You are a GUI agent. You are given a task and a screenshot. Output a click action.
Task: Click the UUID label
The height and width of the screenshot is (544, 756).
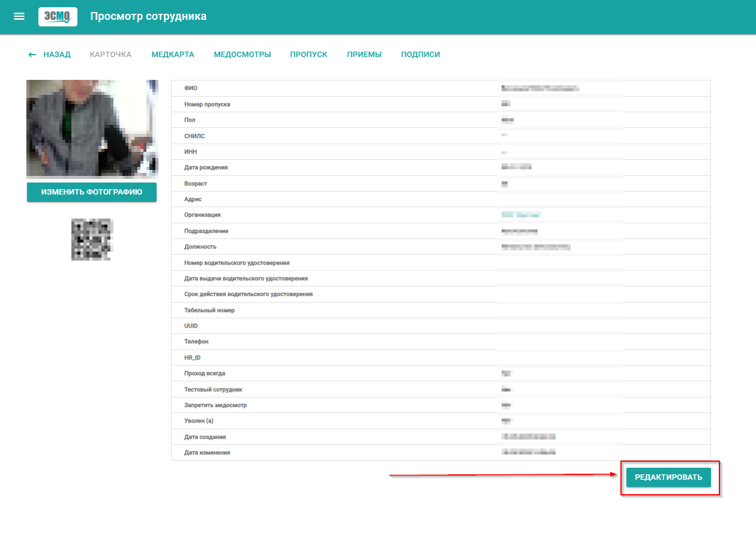pos(191,326)
